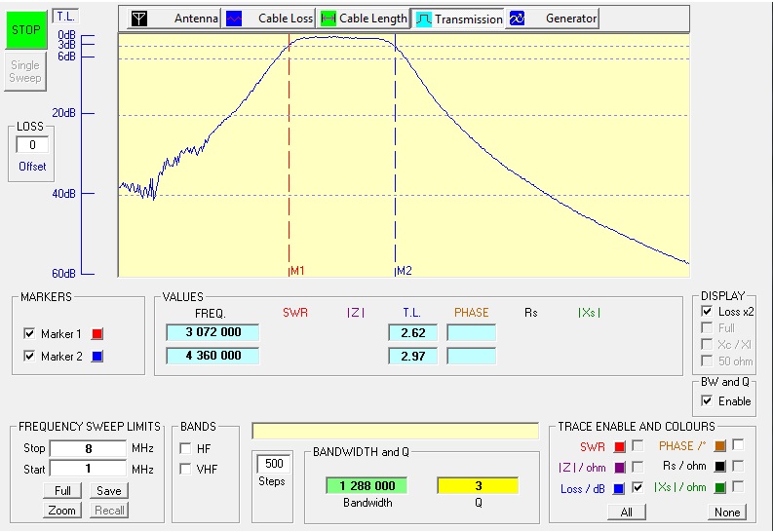
Task: Toggle the Marker 2 checkbox
Action: 29,357
